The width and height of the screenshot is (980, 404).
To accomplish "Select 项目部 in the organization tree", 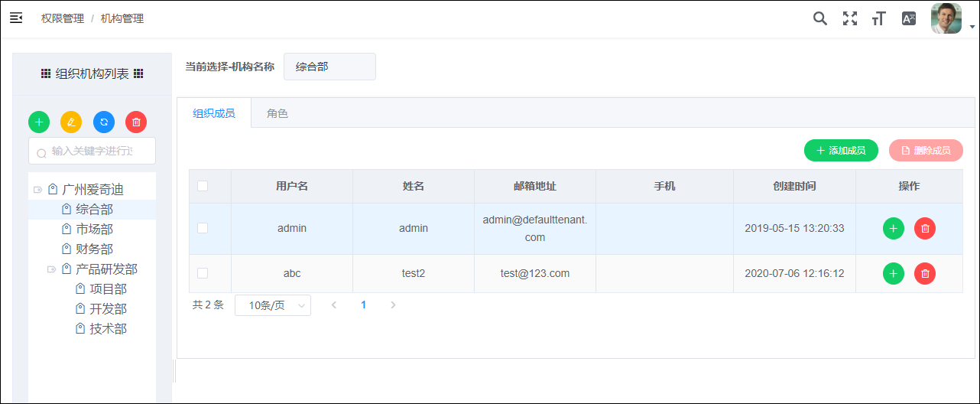I will [x=108, y=288].
